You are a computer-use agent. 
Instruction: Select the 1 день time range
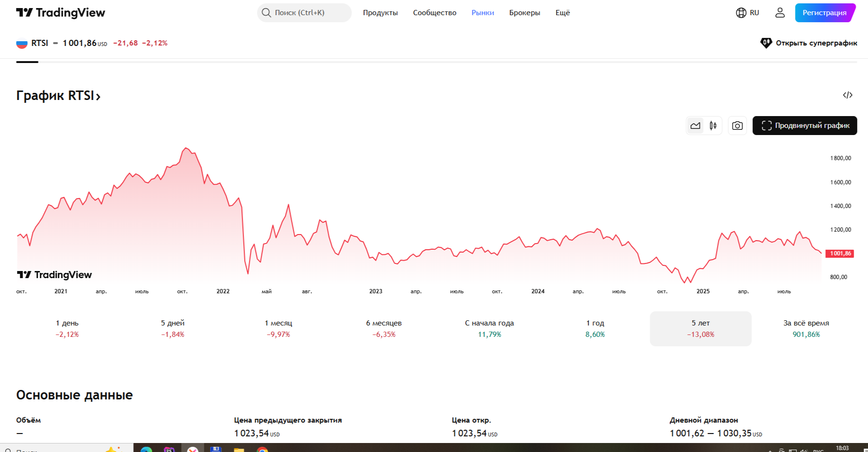click(x=67, y=328)
